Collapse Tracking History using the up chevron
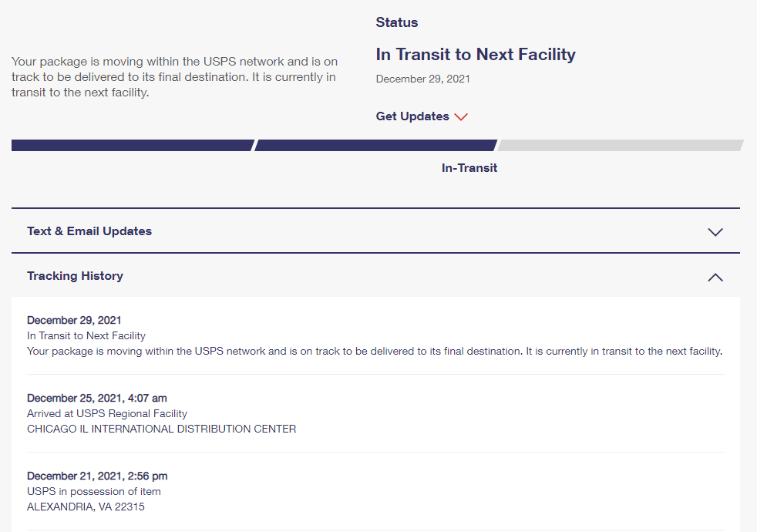The height and width of the screenshot is (532, 757). [715, 277]
